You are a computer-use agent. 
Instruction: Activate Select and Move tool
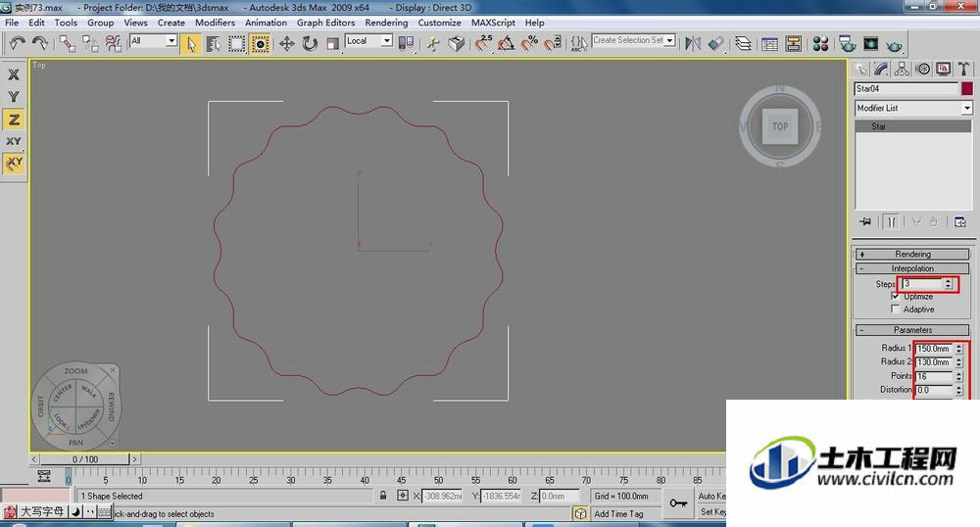(x=286, y=44)
